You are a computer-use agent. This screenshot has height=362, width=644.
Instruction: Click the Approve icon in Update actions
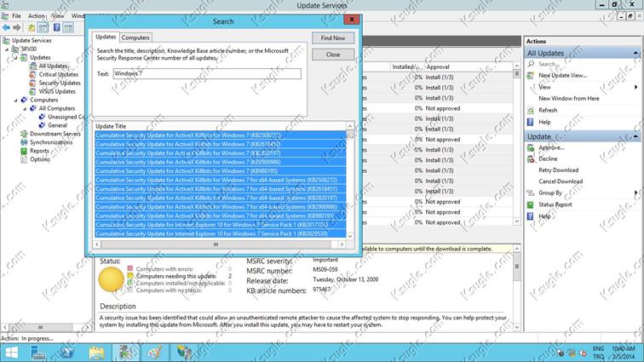(531, 147)
